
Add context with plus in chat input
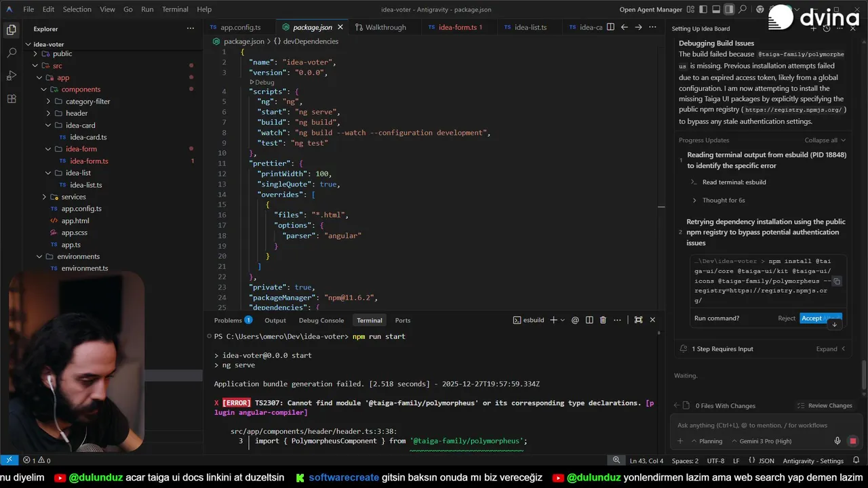click(680, 441)
